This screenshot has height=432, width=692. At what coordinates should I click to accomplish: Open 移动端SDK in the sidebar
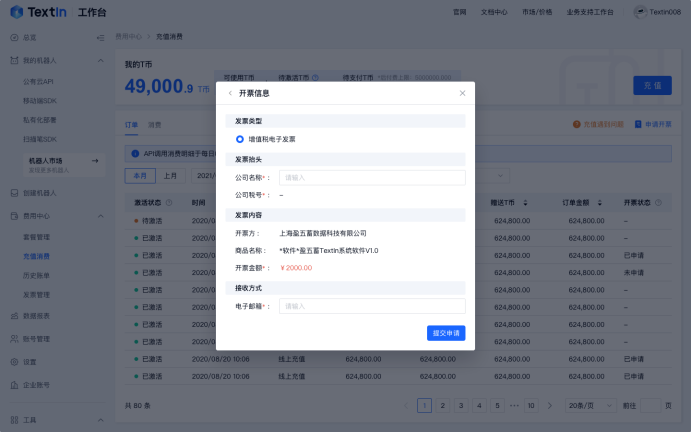(40, 101)
